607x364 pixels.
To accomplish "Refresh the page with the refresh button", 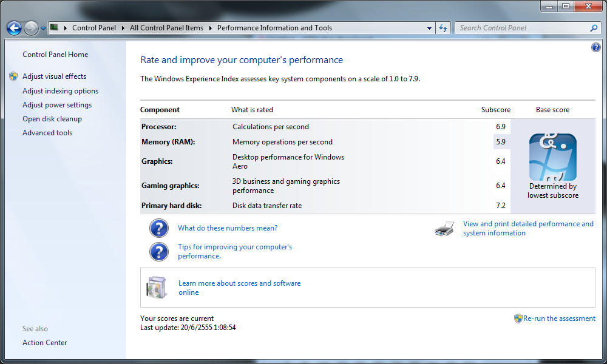I will (443, 29).
